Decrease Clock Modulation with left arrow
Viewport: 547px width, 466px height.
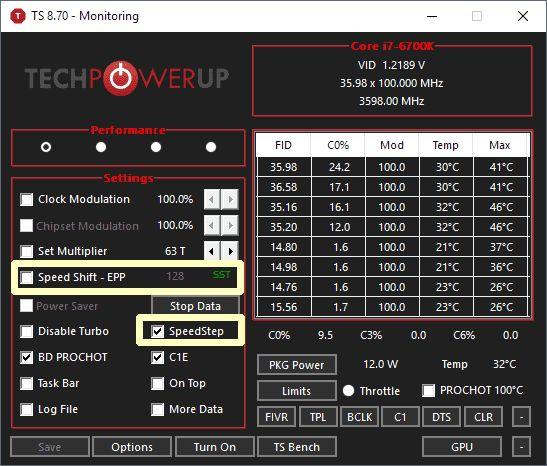point(212,200)
